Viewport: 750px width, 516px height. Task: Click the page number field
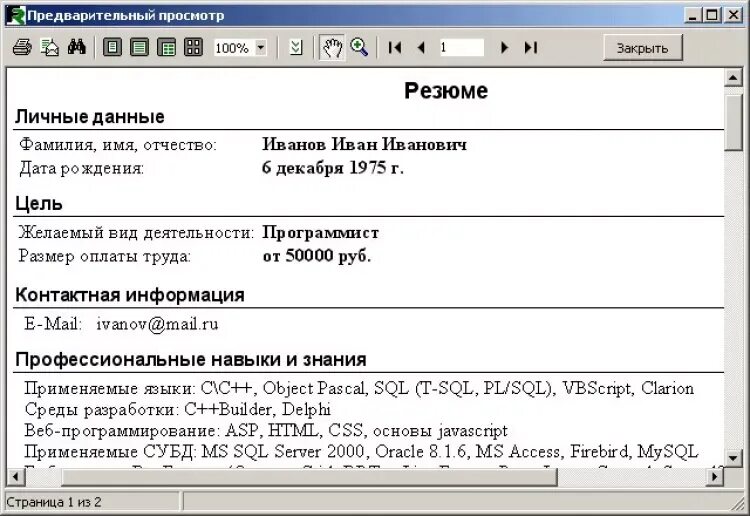click(x=461, y=47)
